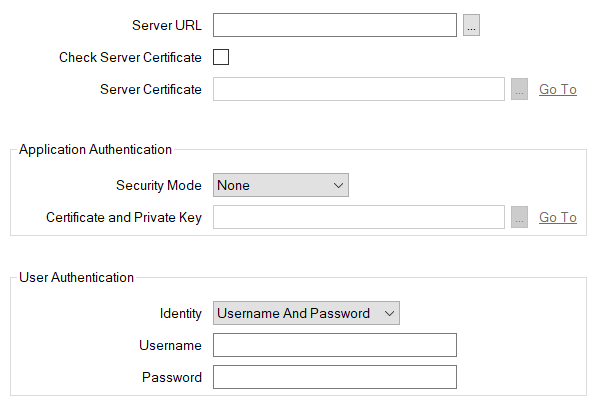Click the Check Server Certificate label text
This screenshot has width=599, height=406.
coord(130,57)
